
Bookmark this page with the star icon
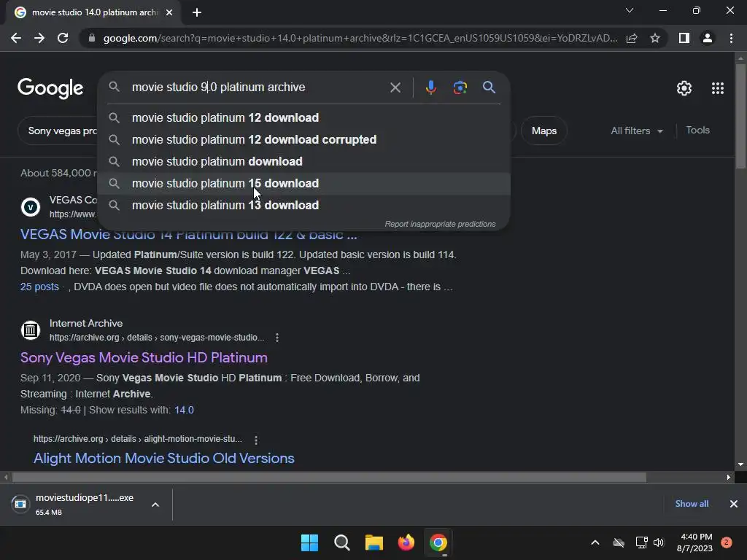coord(655,38)
